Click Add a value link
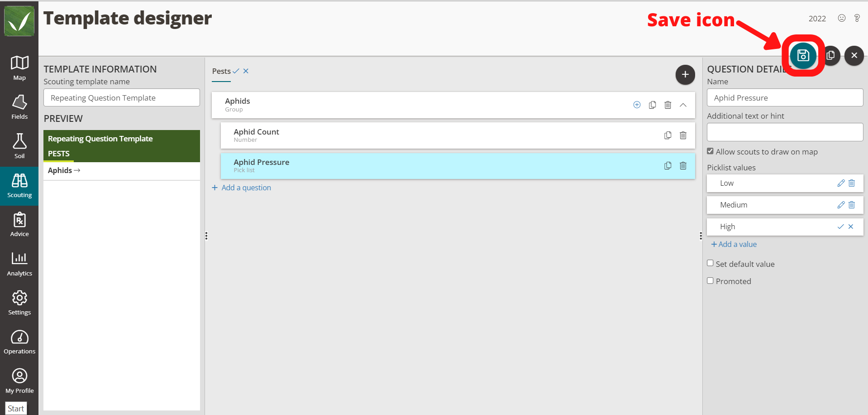This screenshot has height=415, width=868. (x=734, y=244)
